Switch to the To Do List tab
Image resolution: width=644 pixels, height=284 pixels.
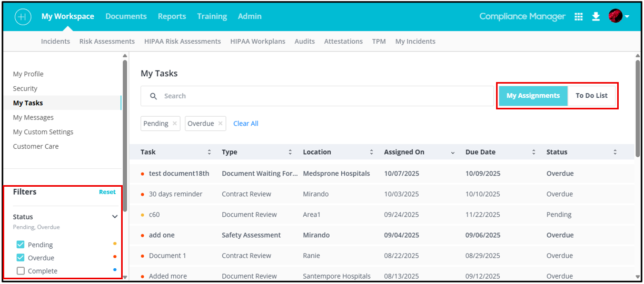(591, 96)
